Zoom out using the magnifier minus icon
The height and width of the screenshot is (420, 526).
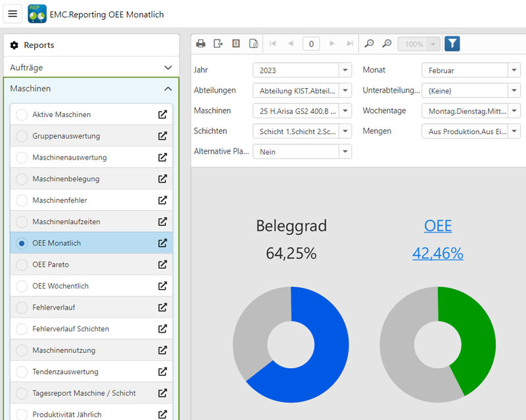pyautogui.click(x=369, y=43)
